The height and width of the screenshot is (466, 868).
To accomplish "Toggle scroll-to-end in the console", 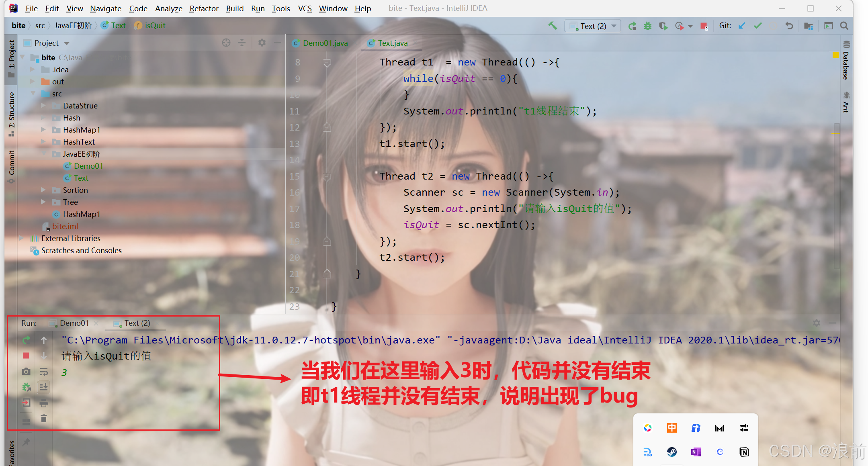I will click(44, 387).
